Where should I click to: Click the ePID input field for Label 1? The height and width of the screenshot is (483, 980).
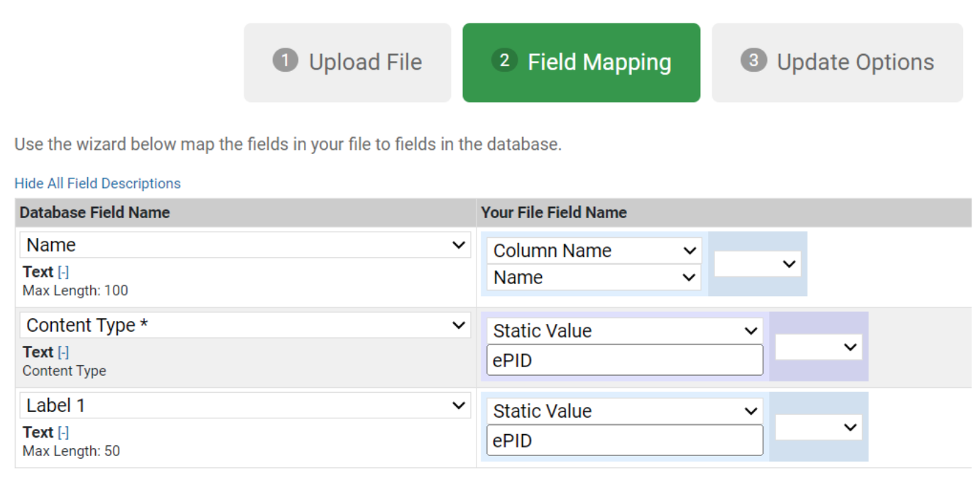click(x=625, y=440)
